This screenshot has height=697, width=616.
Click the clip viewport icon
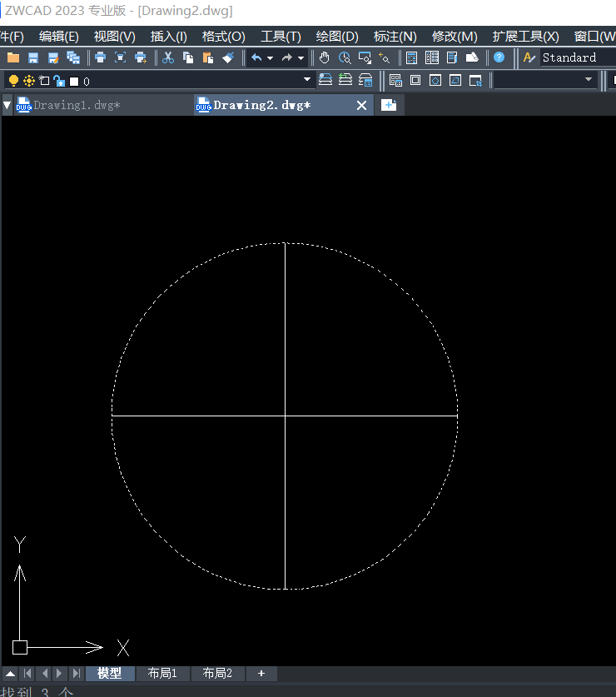pyautogui.click(x=475, y=81)
